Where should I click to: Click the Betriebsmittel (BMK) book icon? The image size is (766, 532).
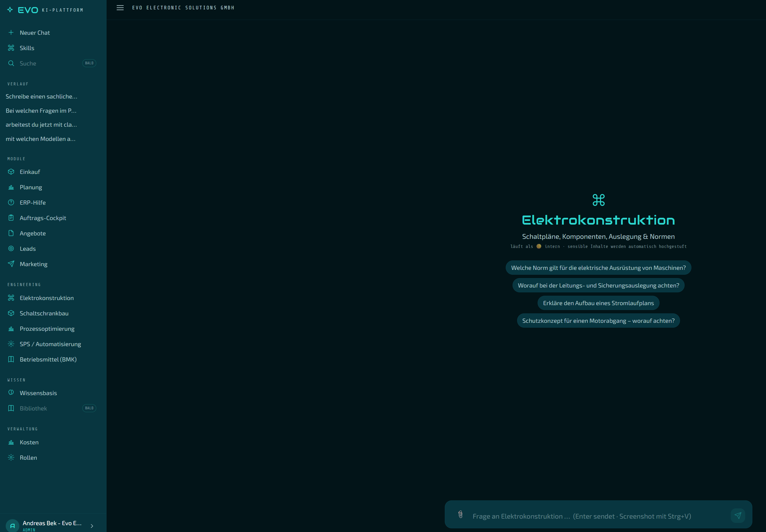[x=11, y=359]
